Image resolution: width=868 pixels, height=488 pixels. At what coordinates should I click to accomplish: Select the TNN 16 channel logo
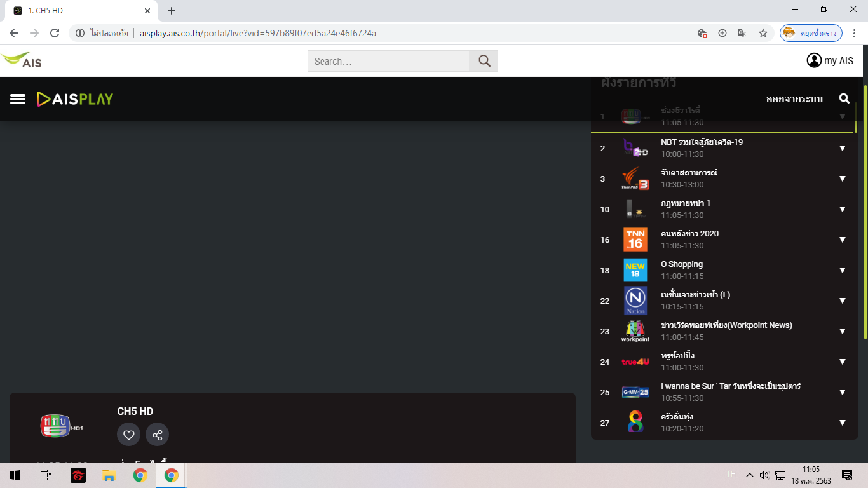coord(635,240)
